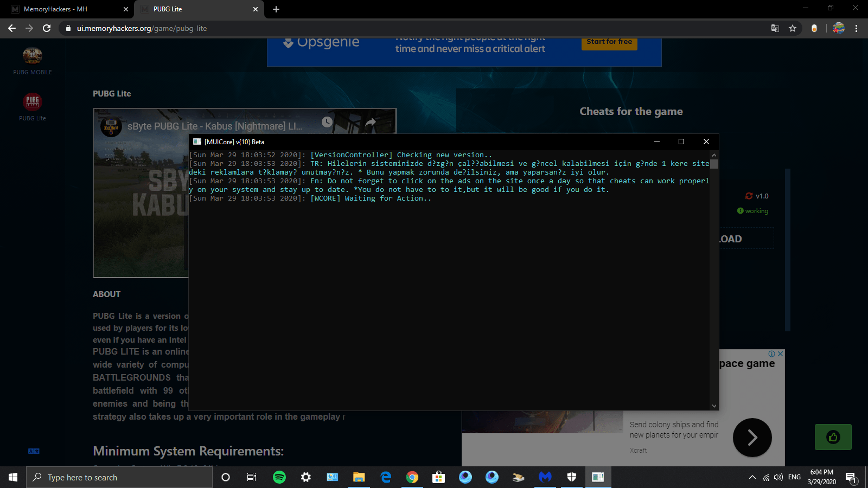Image resolution: width=868 pixels, height=488 pixels.
Task: Minimize the MUICore console window
Action: (x=656, y=142)
